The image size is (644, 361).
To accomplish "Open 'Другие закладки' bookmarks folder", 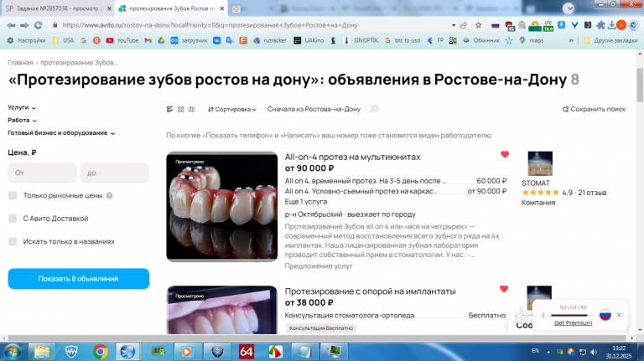I will click(x=610, y=40).
